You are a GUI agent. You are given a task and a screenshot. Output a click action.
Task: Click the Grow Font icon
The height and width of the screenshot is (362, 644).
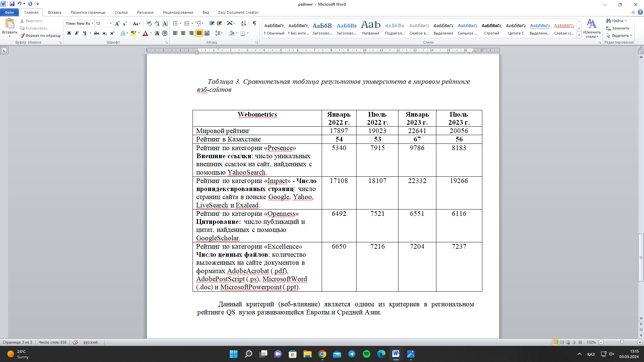pos(117,23)
